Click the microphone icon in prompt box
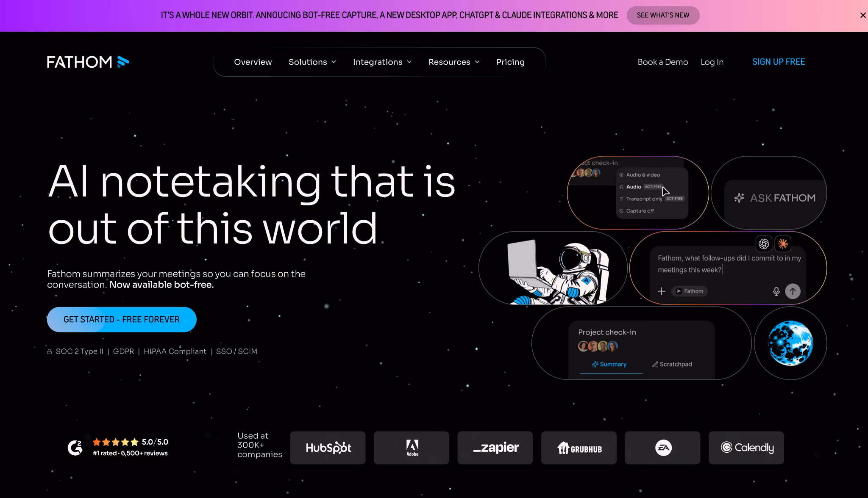This screenshot has height=498, width=868. pos(776,291)
